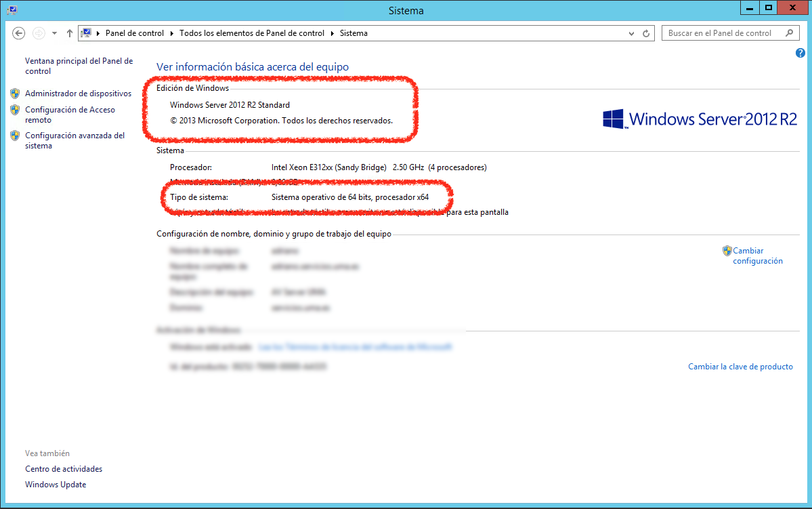Open the recent locations dropdown arrow

tap(54, 33)
